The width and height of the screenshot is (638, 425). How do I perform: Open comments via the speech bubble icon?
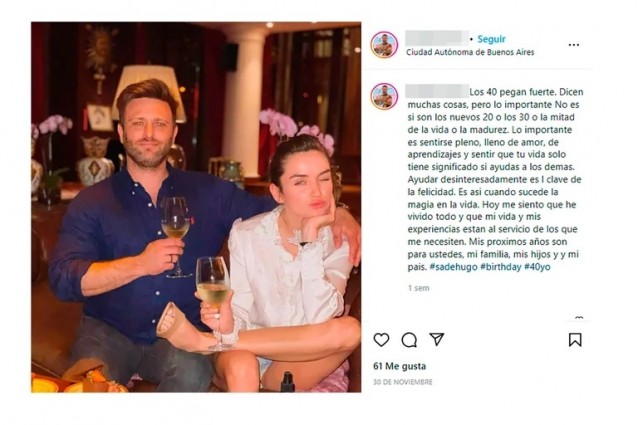[409, 340]
